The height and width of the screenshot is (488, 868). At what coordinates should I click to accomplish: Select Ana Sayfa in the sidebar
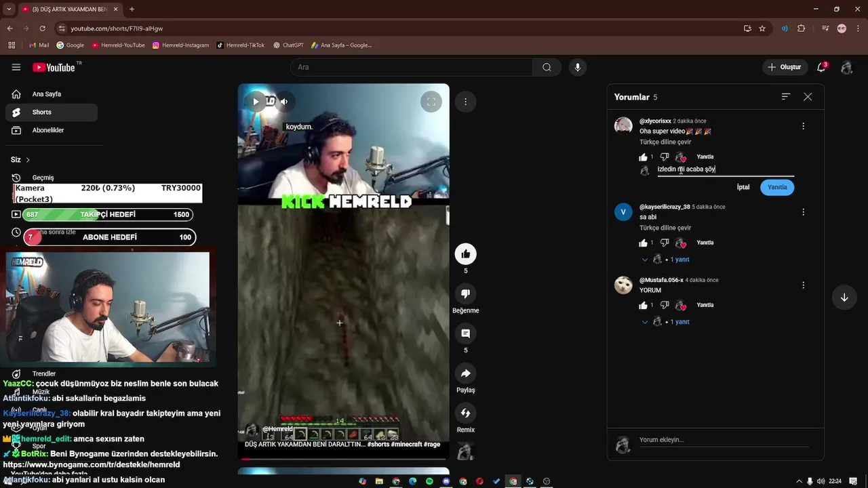[52, 94]
